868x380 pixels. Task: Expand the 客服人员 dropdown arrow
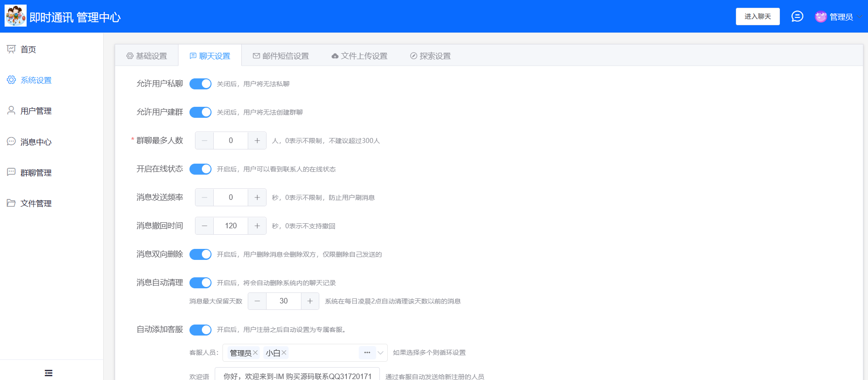pyautogui.click(x=380, y=353)
